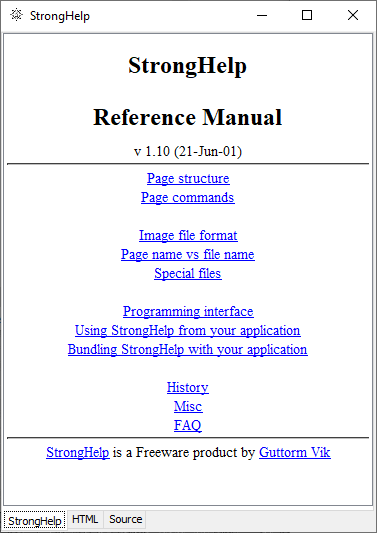Open the FAQ link

[188, 426]
